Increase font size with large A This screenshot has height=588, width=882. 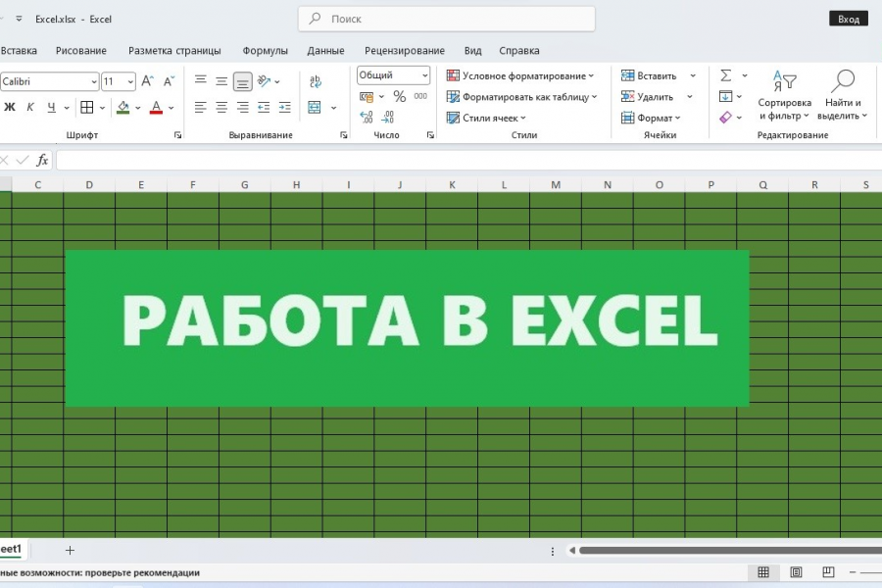point(147,81)
